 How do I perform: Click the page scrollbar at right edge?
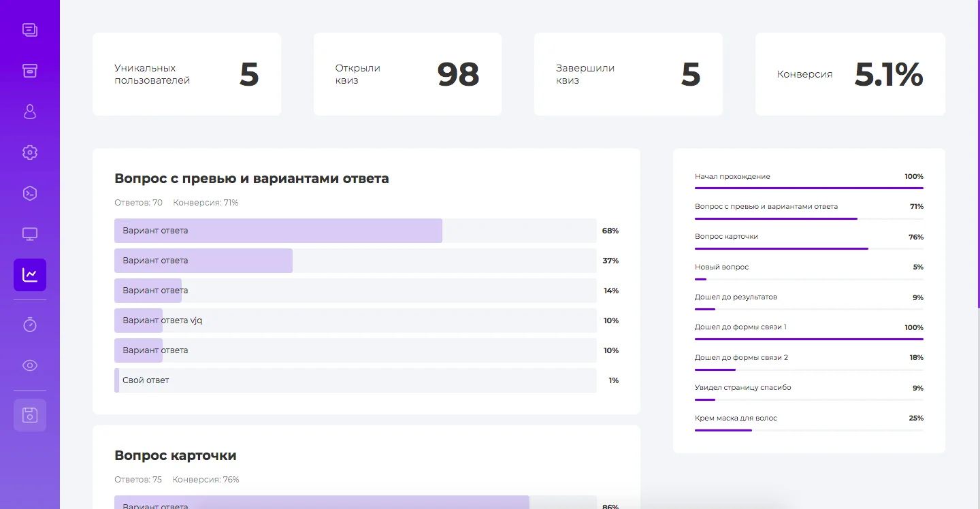pos(979,153)
